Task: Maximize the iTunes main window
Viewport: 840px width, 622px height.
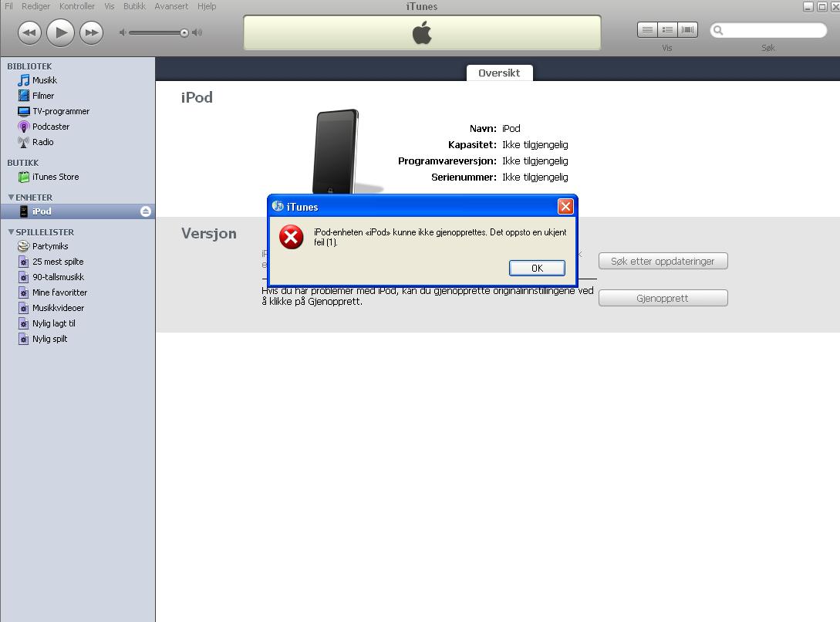Action: click(821, 7)
